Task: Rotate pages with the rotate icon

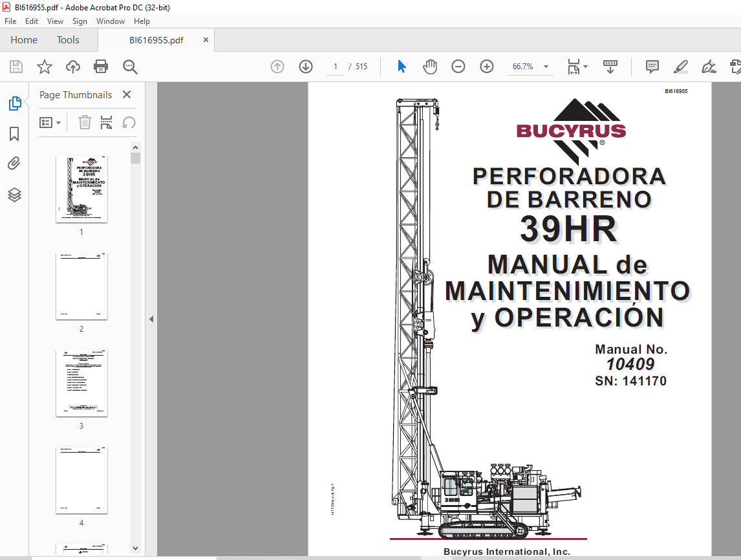Action: point(129,122)
